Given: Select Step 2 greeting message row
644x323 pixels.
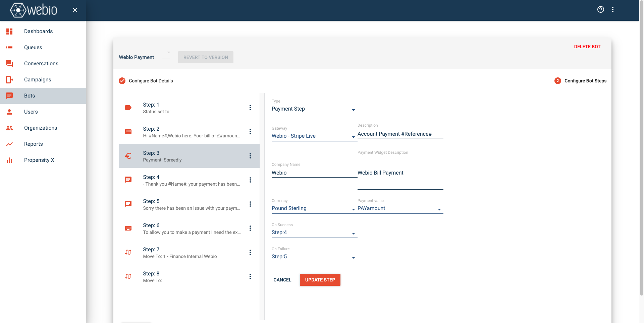Looking at the screenshot, I should [x=189, y=132].
